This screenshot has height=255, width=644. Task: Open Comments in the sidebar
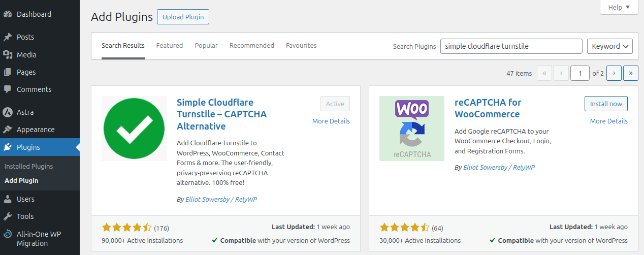click(x=40, y=89)
